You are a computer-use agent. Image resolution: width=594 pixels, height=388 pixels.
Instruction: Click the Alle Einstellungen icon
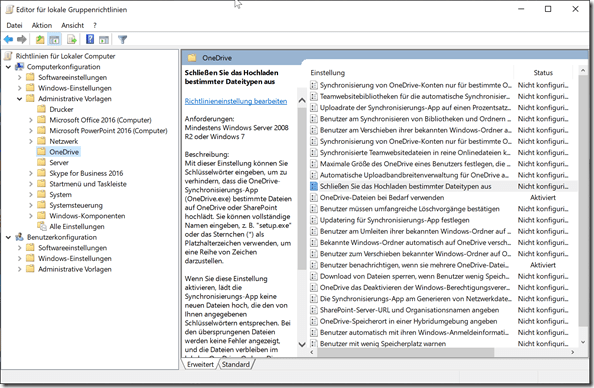(42, 227)
